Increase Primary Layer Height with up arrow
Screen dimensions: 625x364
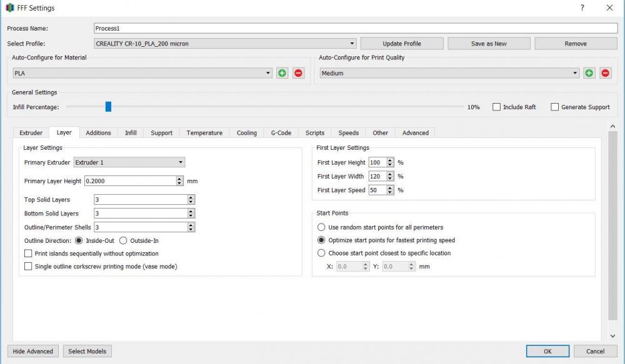tap(180, 179)
